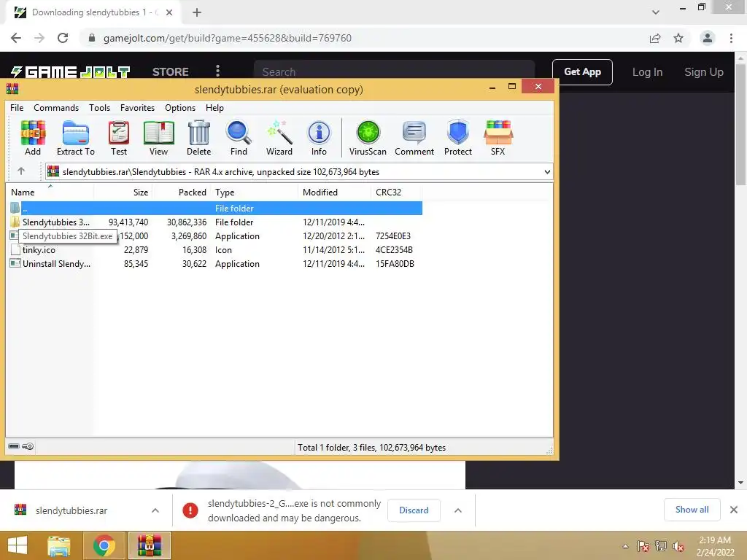
Task: Click the Delete trash can icon
Action: (x=198, y=138)
